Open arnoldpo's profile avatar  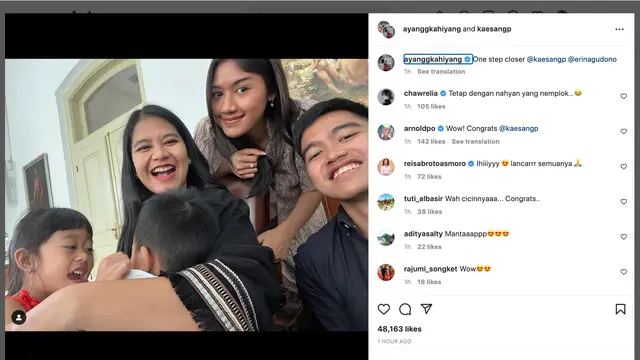[386, 132]
